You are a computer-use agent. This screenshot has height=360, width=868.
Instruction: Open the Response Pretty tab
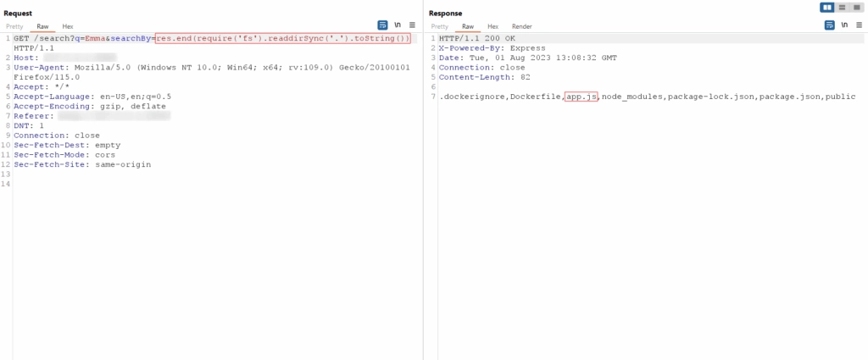tap(440, 27)
